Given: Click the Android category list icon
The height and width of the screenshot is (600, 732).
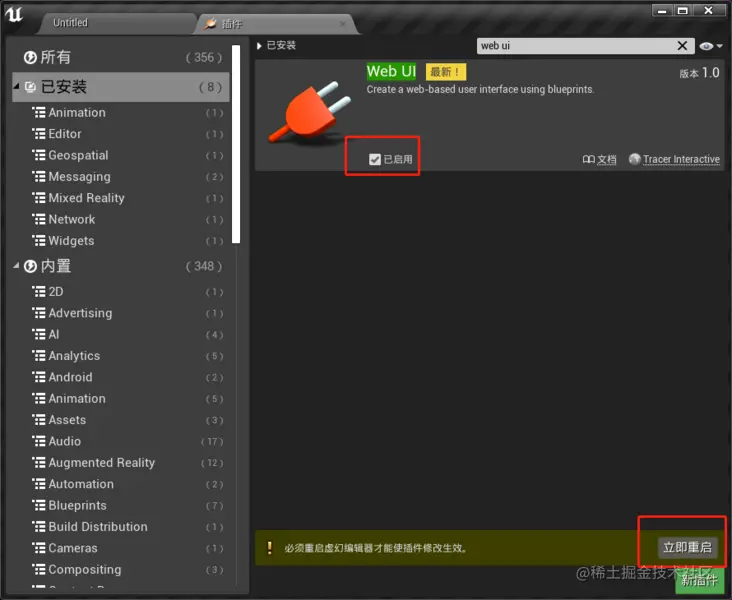Looking at the screenshot, I should pos(39,377).
